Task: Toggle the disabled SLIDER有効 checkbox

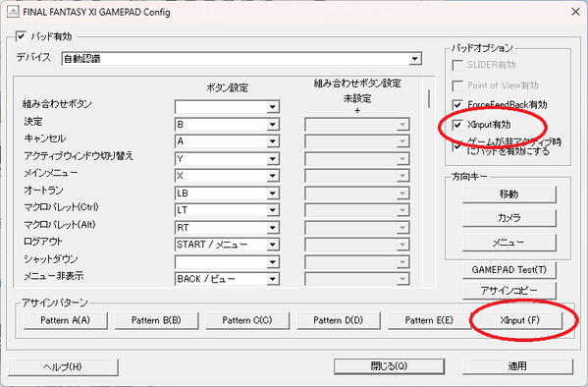Action: coord(457,65)
